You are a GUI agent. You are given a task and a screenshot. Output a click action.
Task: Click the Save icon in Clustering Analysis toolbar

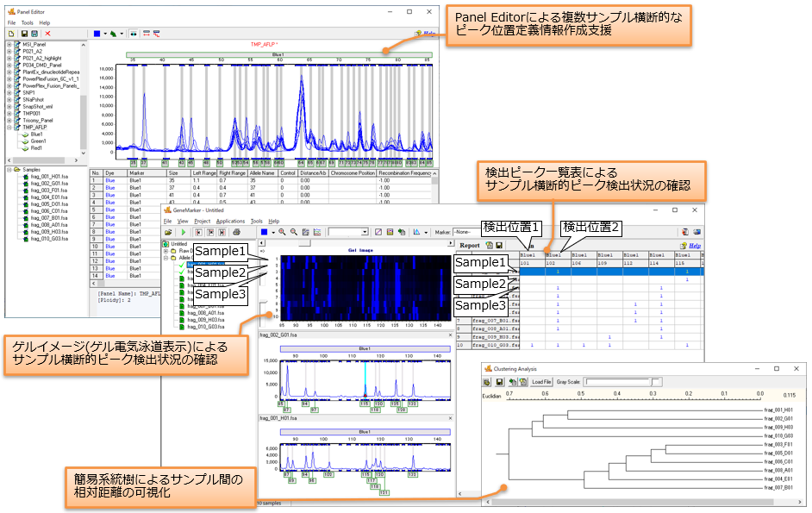coord(500,381)
